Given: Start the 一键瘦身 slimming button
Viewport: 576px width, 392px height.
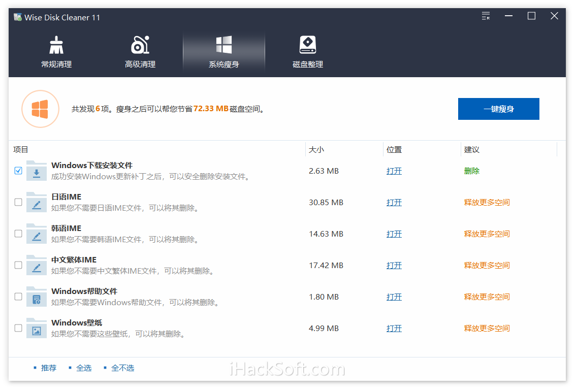Looking at the screenshot, I should pos(498,109).
